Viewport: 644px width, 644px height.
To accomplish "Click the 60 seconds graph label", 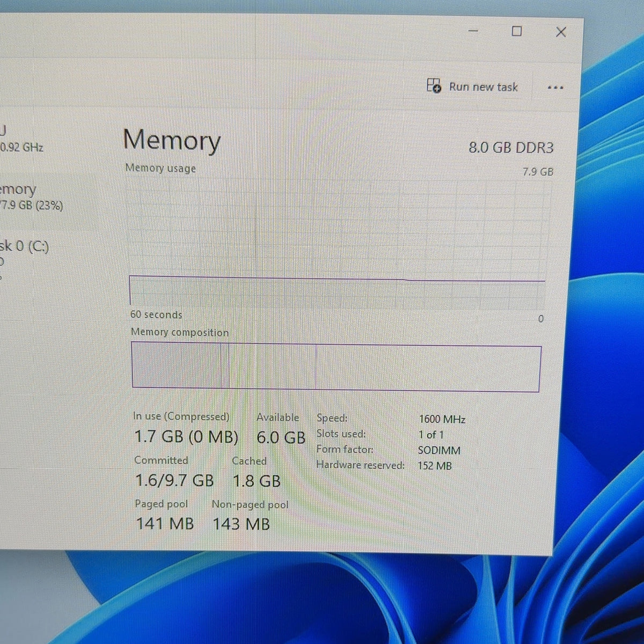I will click(x=156, y=314).
